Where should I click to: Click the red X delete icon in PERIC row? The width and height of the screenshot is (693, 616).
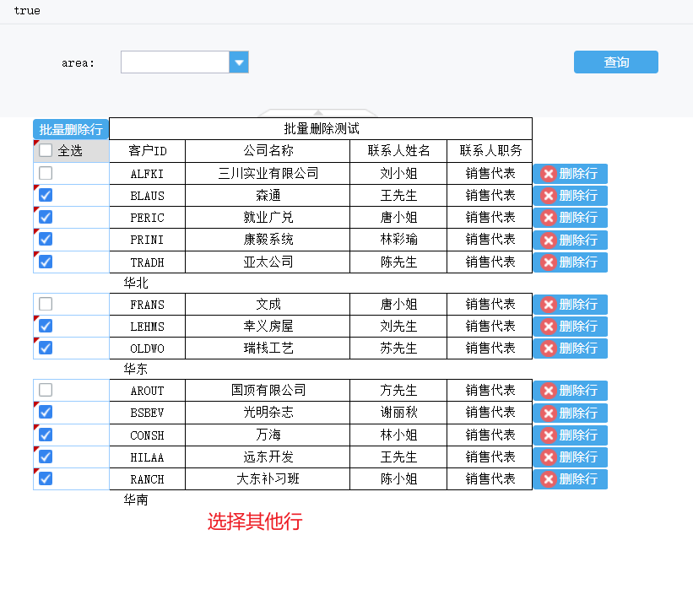point(549,218)
